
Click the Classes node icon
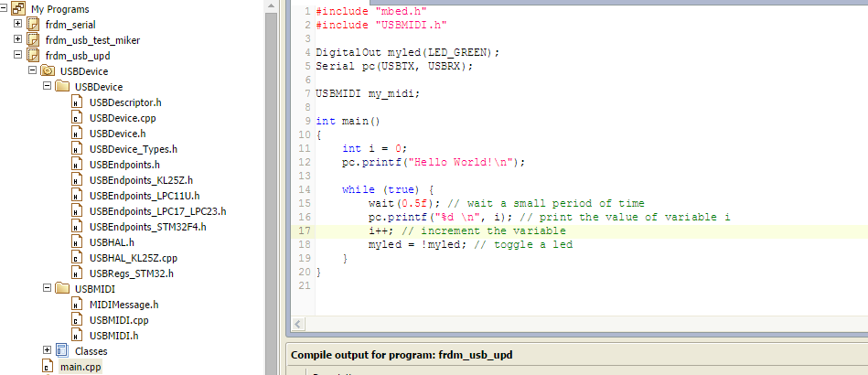click(61, 350)
